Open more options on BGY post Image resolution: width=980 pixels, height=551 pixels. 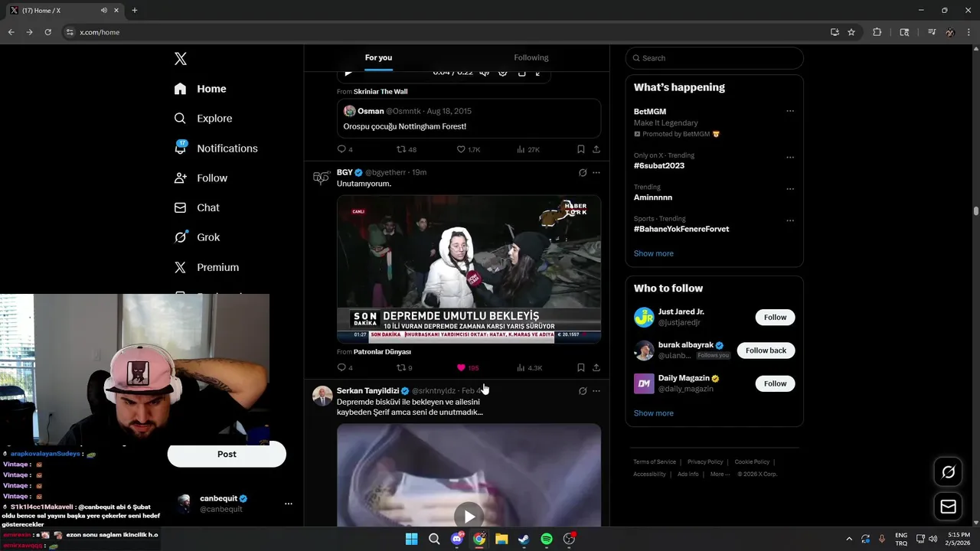coord(596,173)
